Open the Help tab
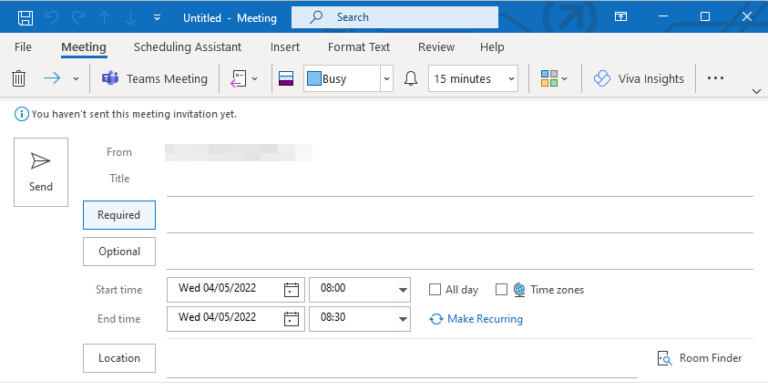Screen dimensions: 768x391 (x=492, y=47)
